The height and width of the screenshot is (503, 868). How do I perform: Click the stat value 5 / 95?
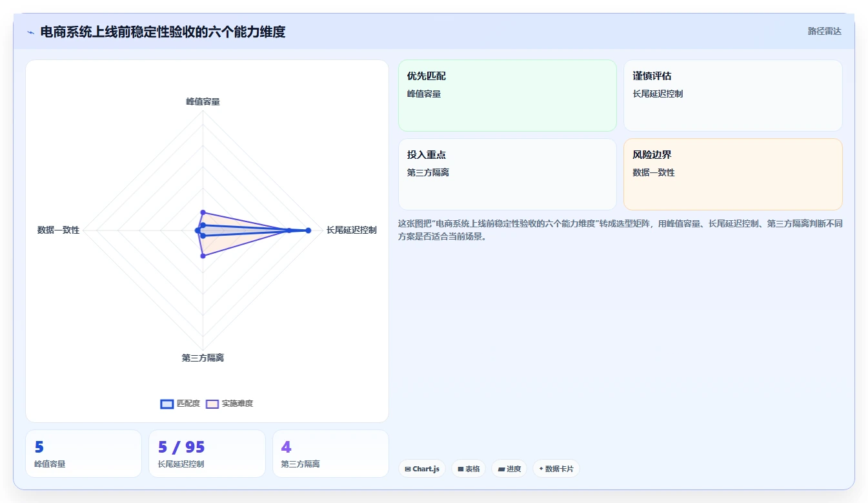[x=181, y=447]
